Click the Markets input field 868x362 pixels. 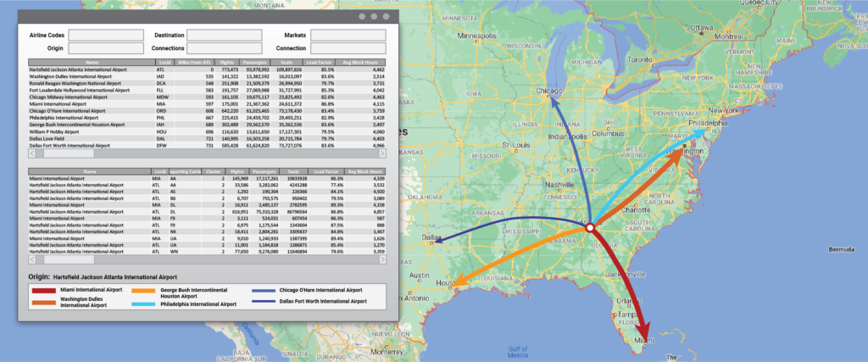pyautogui.click(x=348, y=35)
